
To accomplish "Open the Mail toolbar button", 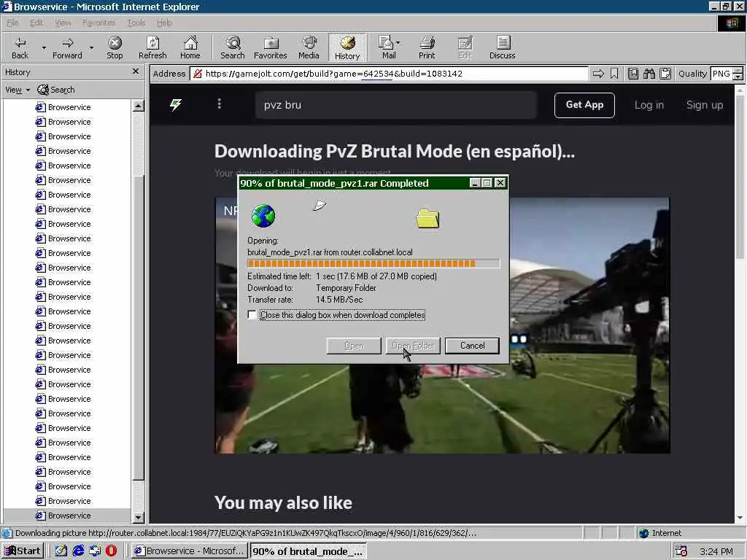I will tap(388, 47).
